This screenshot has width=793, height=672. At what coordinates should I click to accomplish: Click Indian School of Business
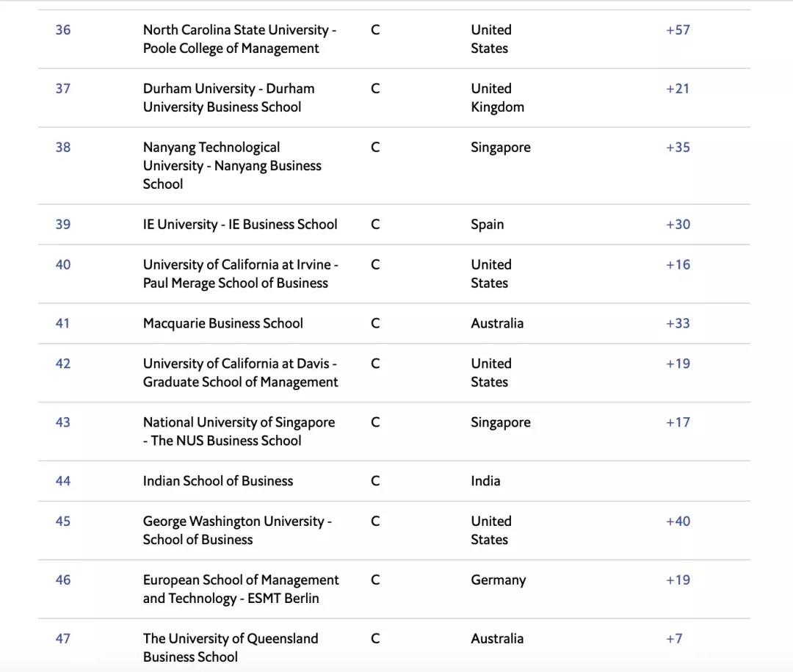click(x=218, y=481)
